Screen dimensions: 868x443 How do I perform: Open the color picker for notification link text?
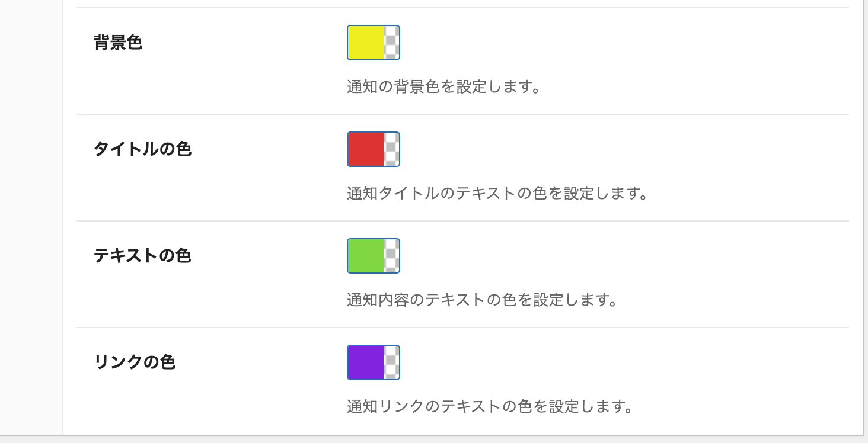point(374,362)
